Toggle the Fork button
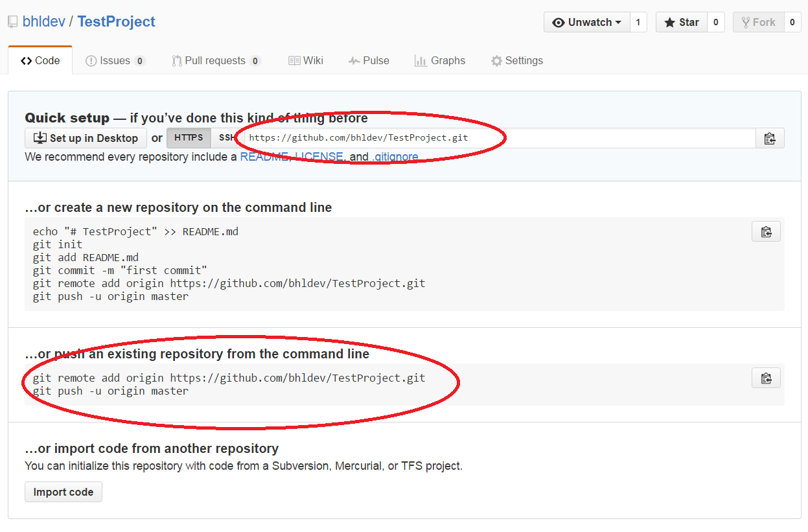This screenshot has width=808, height=532. click(759, 21)
